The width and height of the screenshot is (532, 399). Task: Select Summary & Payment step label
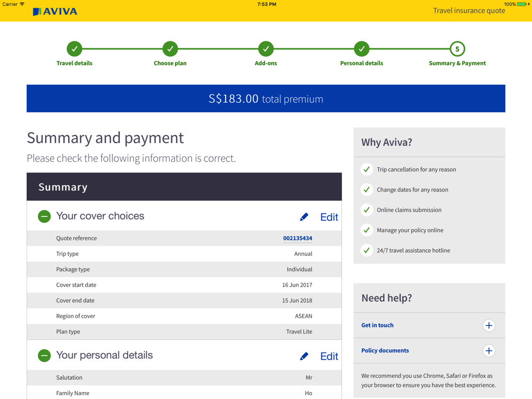pos(458,63)
